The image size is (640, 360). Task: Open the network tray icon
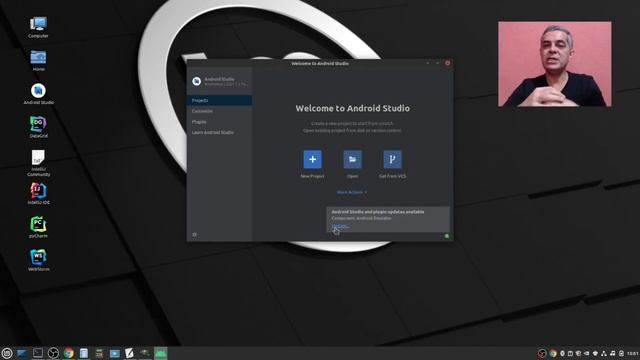coord(604,353)
